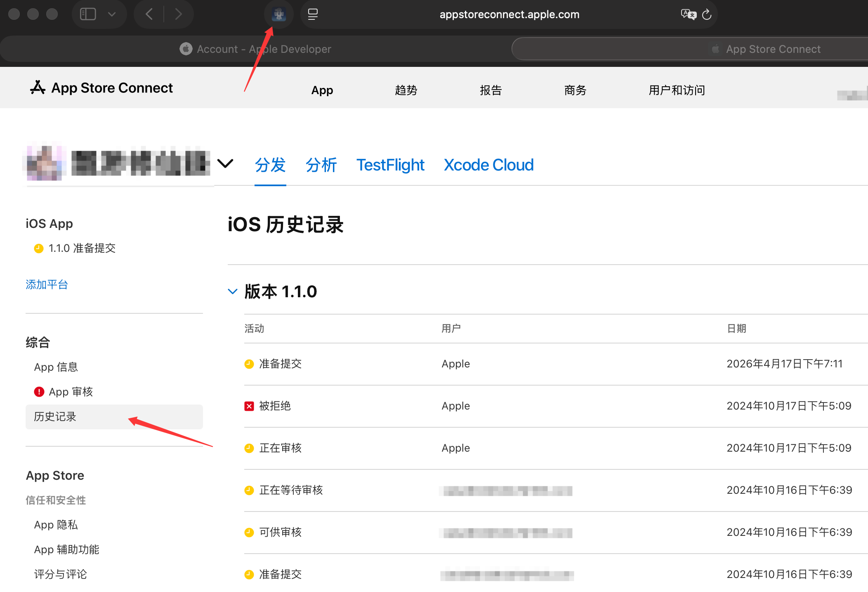The image size is (868, 592).
Task: Select the TestFlight tab
Action: coord(390,165)
